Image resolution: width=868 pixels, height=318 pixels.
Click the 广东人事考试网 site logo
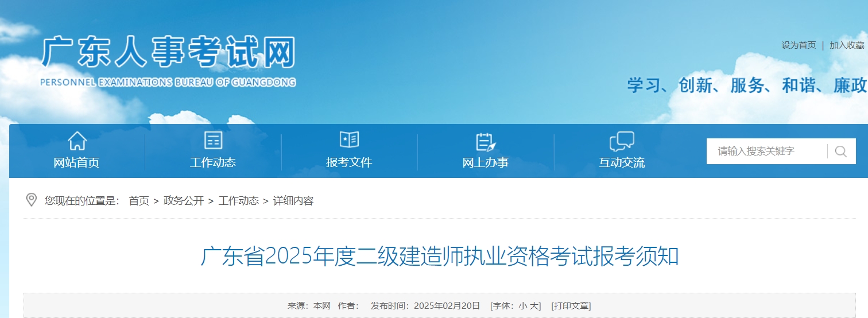pos(168,61)
